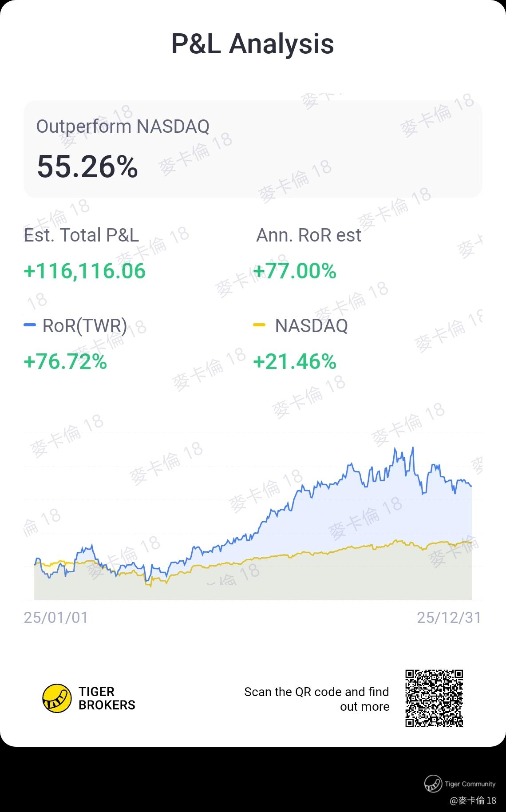Click the QR code image
The width and height of the screenshot is (506, 812).
point(434,698)
